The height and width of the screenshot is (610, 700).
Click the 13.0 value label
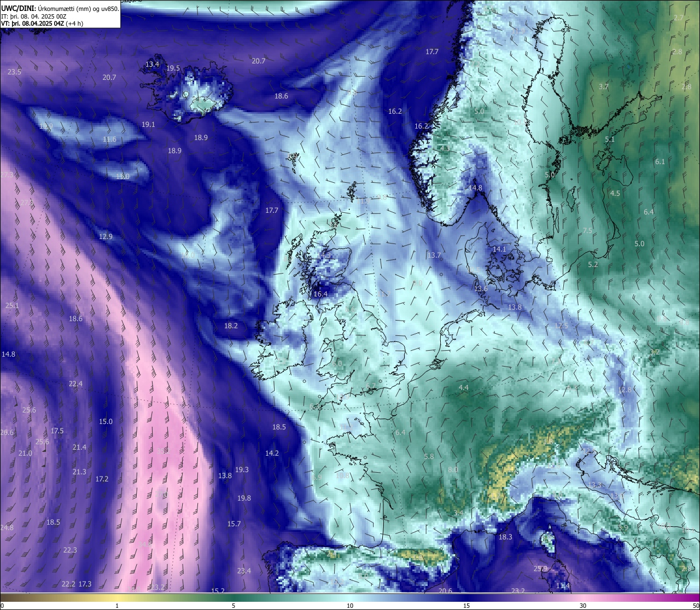[122, 176]
